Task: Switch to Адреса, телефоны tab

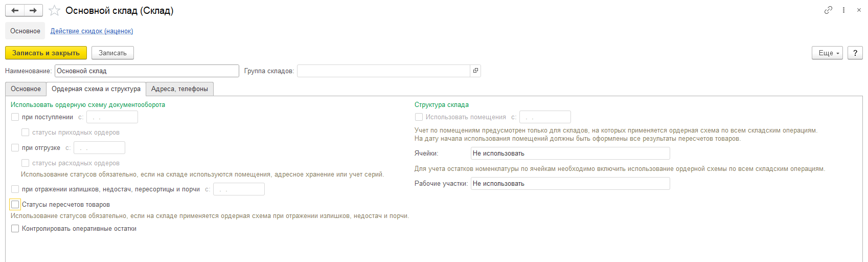Action: tap(179, 89)
